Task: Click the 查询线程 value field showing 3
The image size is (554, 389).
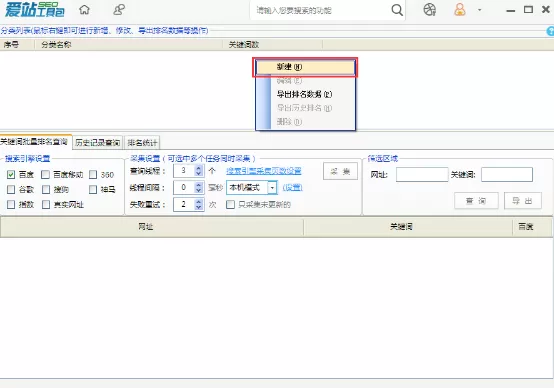Action: pyautogui.click(x=184, y=171)
